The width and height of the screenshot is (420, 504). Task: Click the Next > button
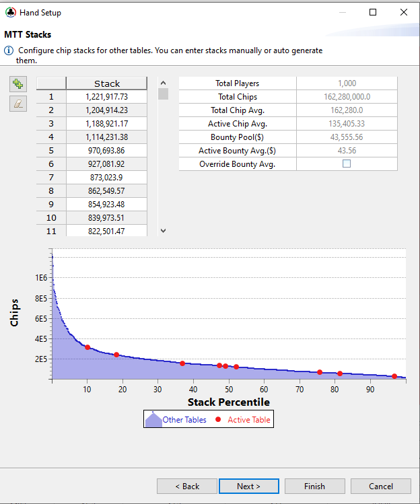click(x=248, y=486)
